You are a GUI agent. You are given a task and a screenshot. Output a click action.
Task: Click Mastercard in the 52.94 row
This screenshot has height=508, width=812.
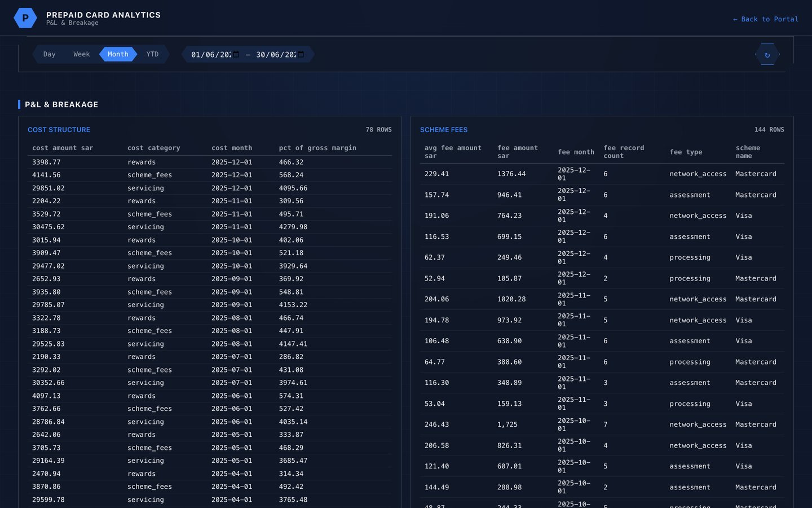tap(756, 278)
